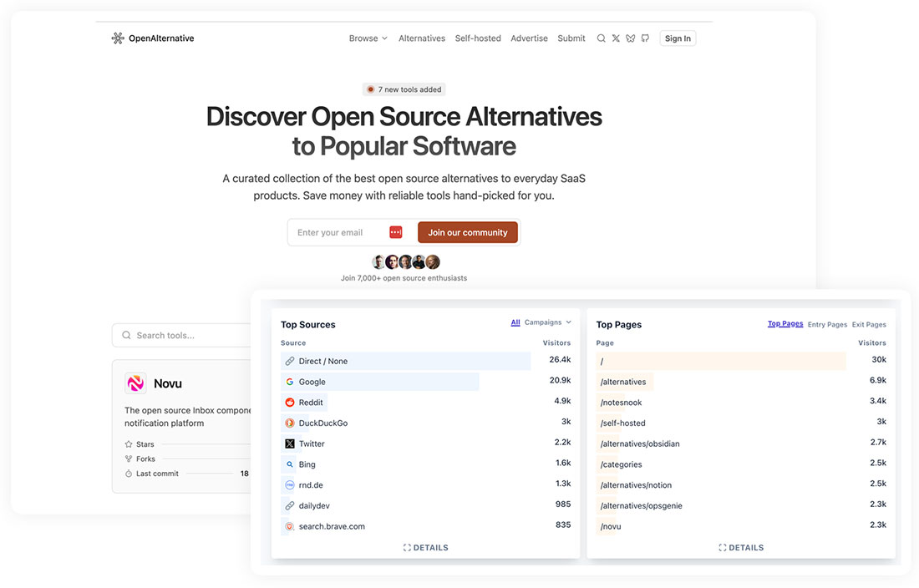Open the search magnifier icon in navbar

[x=601, y=38]
